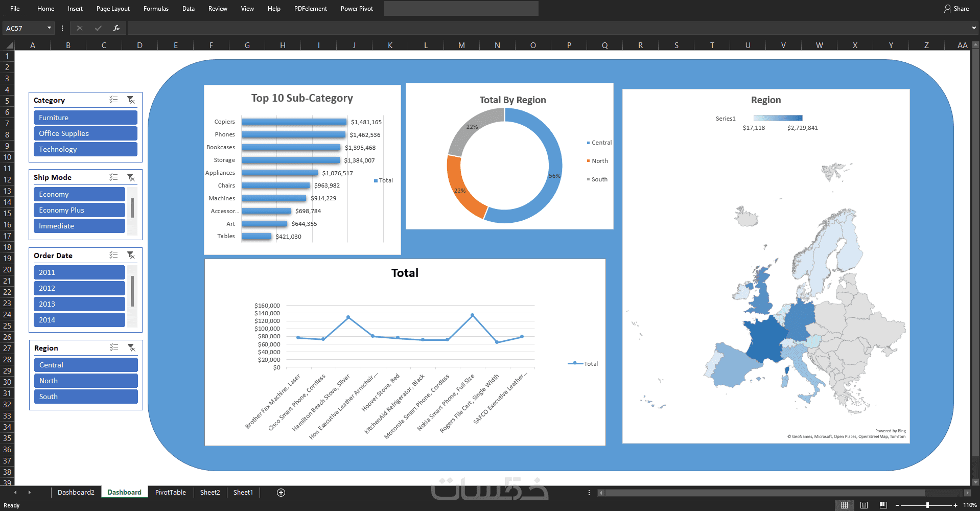Select the South region slicer button

(x=86, y=397)
